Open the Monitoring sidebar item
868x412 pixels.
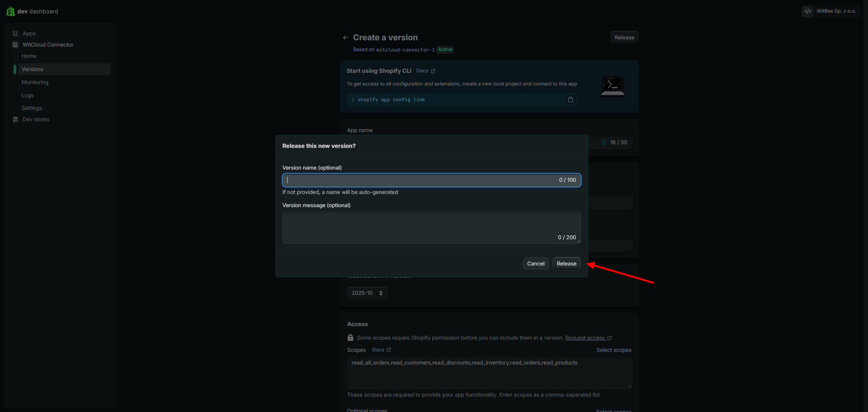pyautogui.click(x=35, y=82)
